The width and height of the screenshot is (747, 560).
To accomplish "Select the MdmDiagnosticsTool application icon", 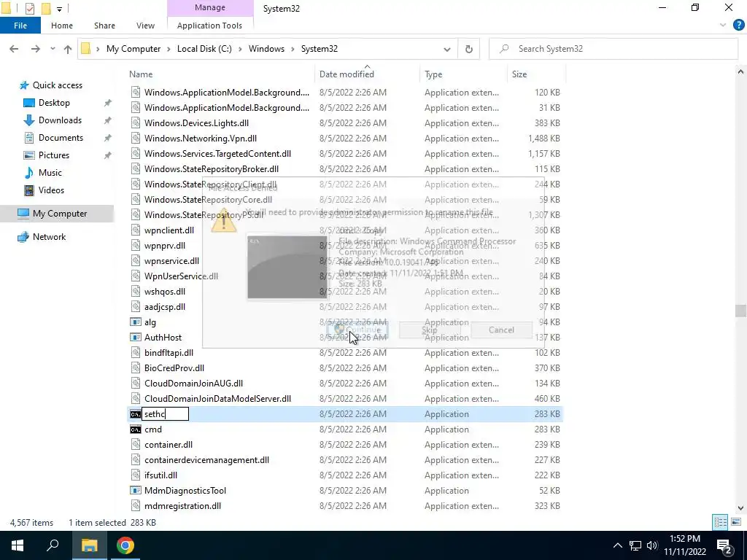I will pyautogui.click(x=135, y=491).
